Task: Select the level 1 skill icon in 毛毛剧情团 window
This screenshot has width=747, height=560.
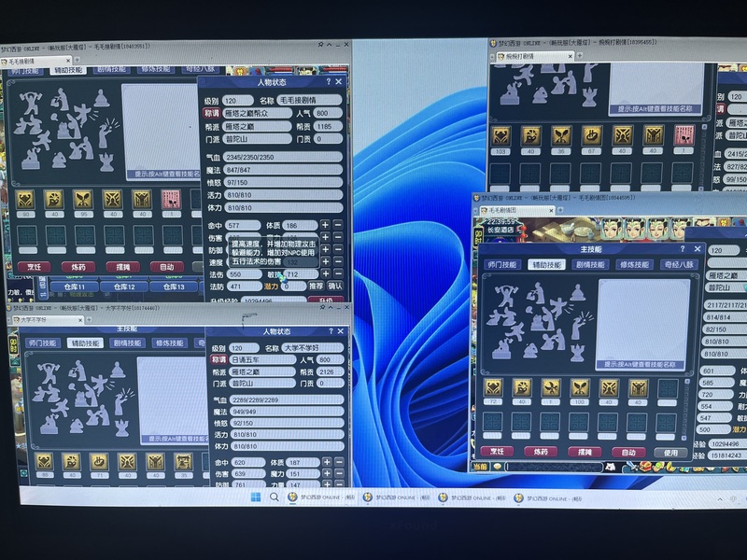Action: [550, 388]
